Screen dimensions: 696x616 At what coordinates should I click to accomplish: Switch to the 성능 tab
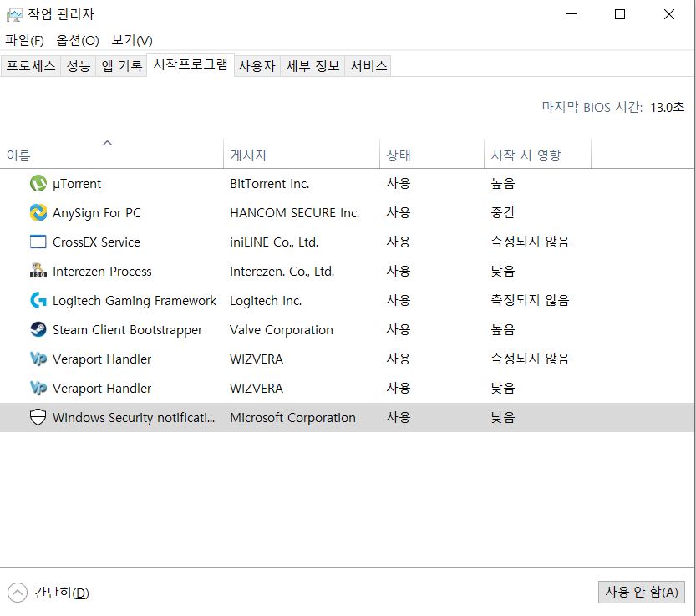(x=79, y=66)
